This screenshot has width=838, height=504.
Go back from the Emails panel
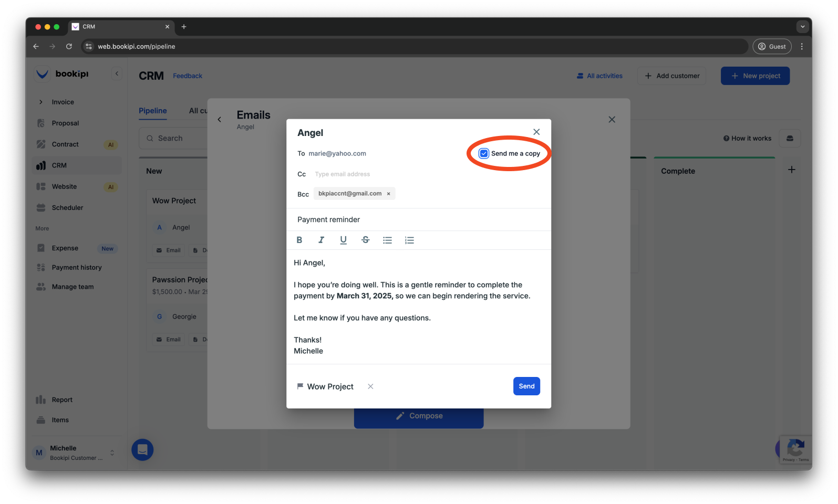220,120
